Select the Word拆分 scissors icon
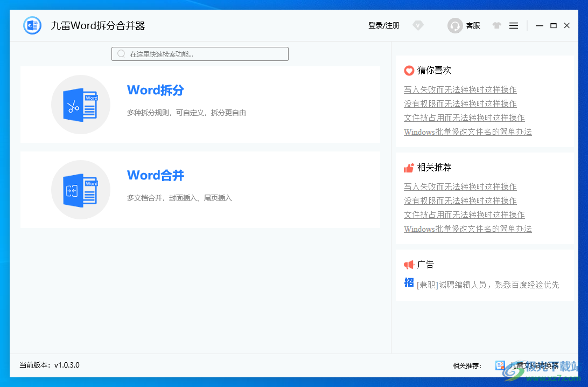This screenshot has width=588, height=387. coord(81,104)
